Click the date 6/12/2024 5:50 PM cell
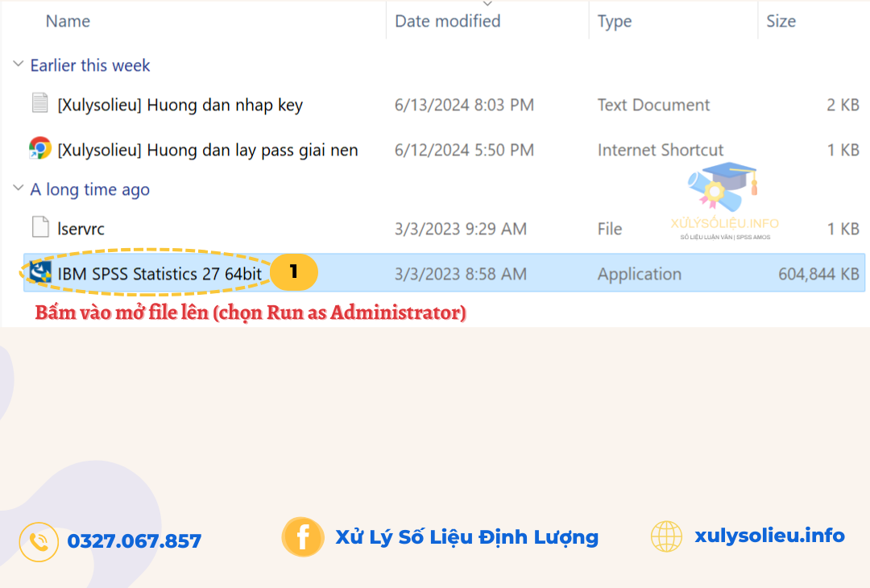870x588 pixels. [465, 151]
